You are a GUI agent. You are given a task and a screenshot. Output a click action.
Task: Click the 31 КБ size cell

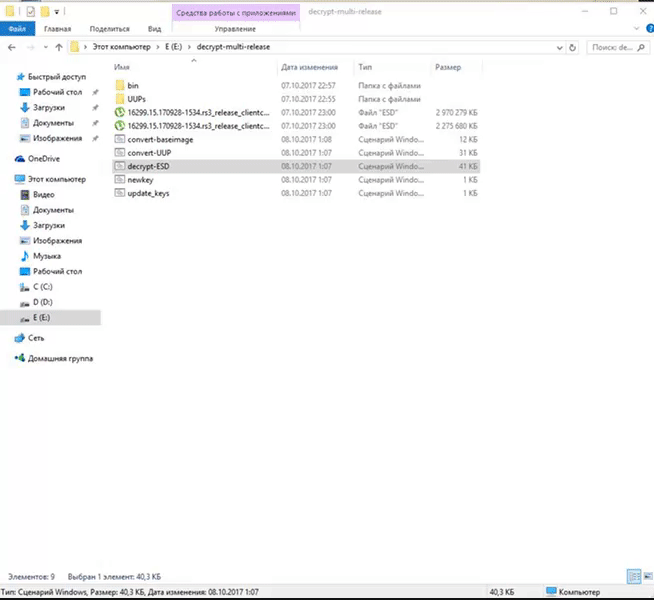(468, 153)
